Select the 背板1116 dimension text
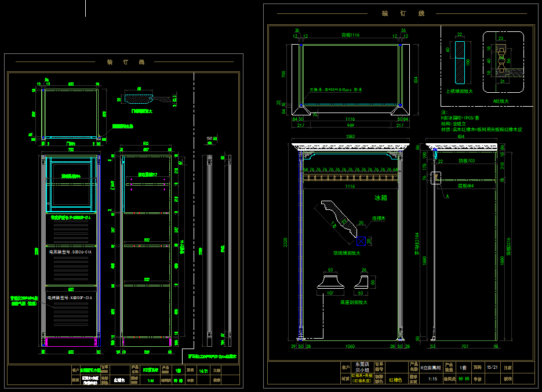 point(351,35)
